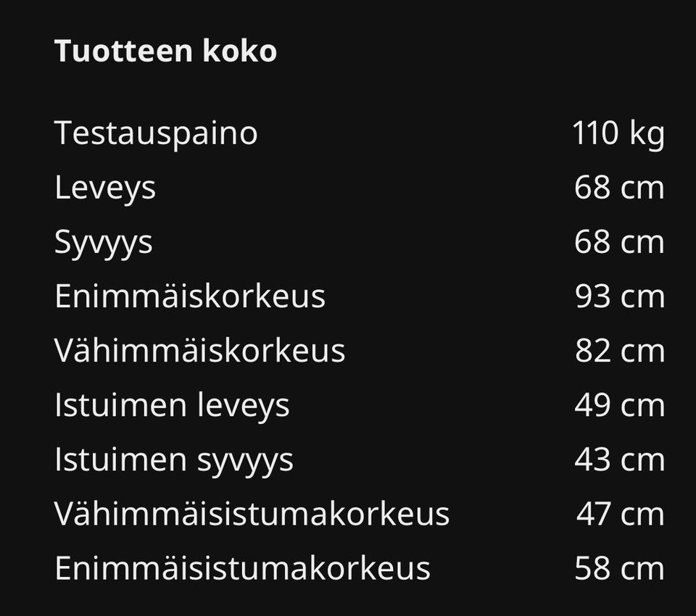Select the Vähimmäiskorkeus label
696x616 pixels.
point(199,351)
